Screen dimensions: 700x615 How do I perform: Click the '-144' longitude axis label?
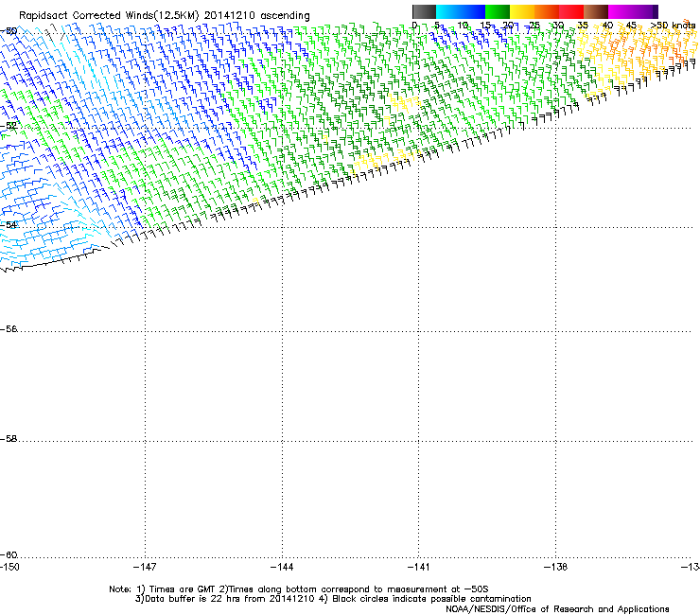(282, 567)
